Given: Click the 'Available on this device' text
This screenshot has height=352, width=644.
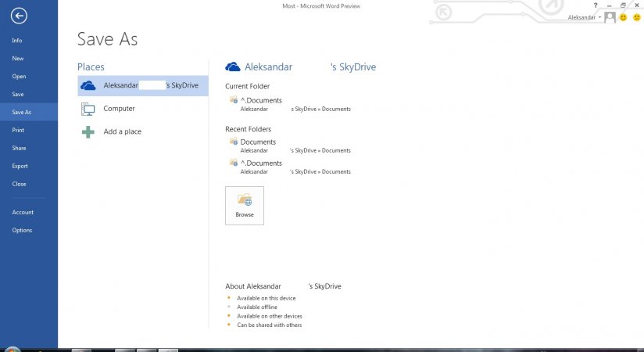Looking at the screenshot, I should [267, 298].
